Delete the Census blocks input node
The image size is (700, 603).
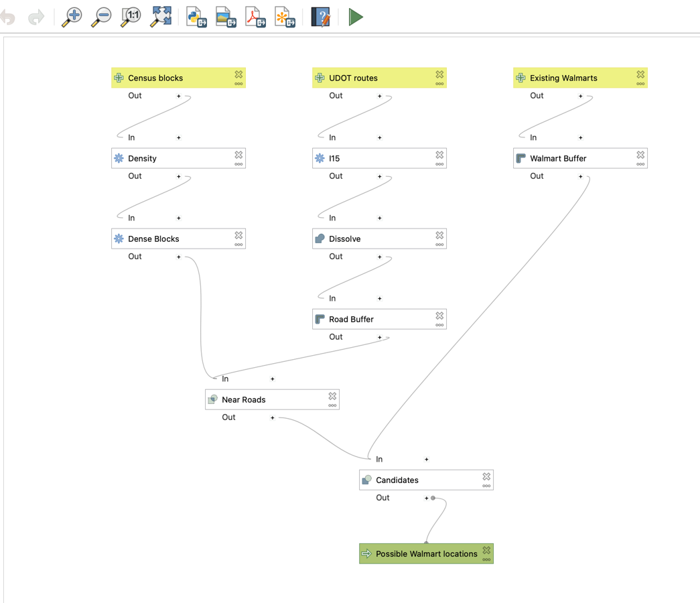tap(239, 74)
